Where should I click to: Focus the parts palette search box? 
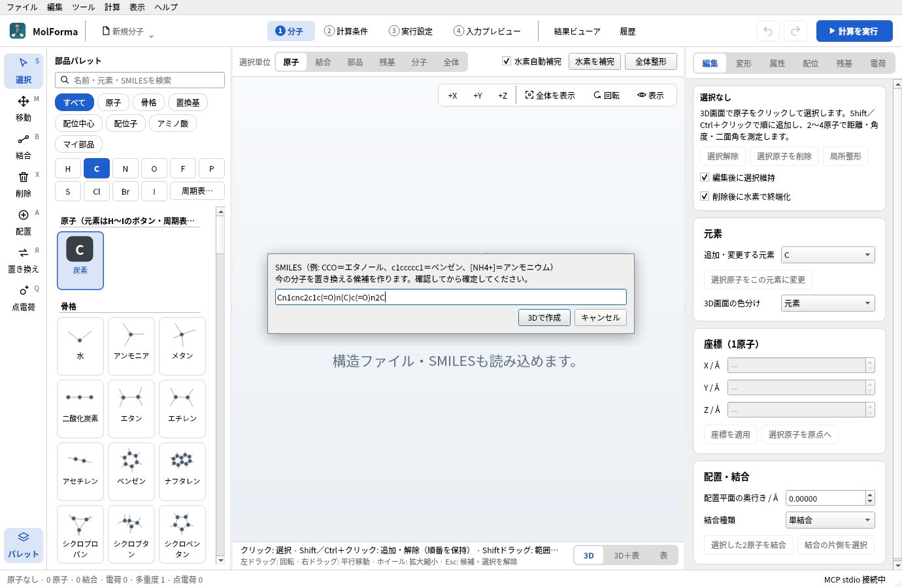pos(140,80)
